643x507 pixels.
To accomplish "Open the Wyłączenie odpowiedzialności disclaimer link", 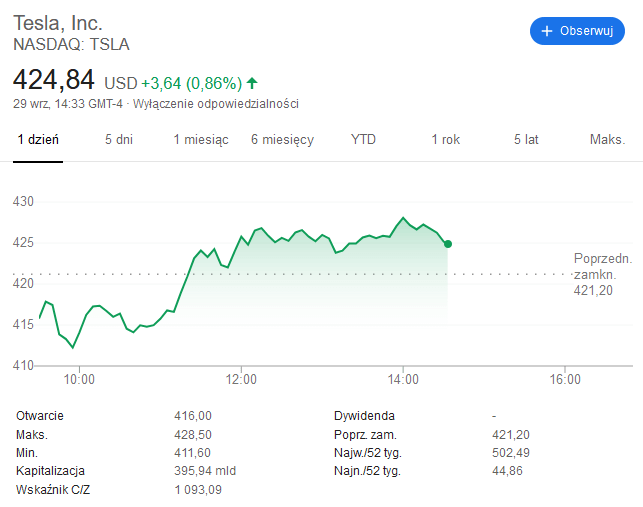I will [x=216, y=103].
